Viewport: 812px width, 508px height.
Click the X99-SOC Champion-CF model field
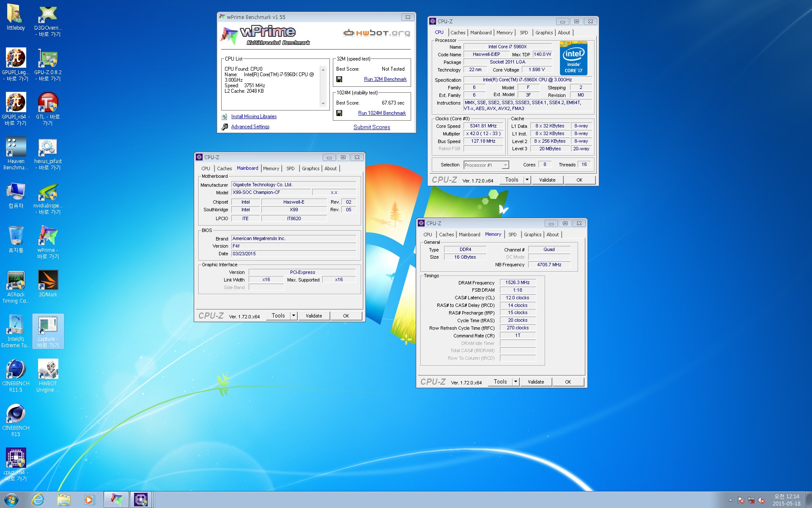pos(271,192)
